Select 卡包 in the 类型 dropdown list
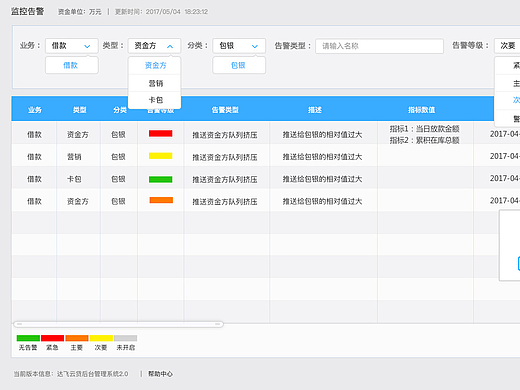Viewport: 520px width, 390px height. coord(155,100)
